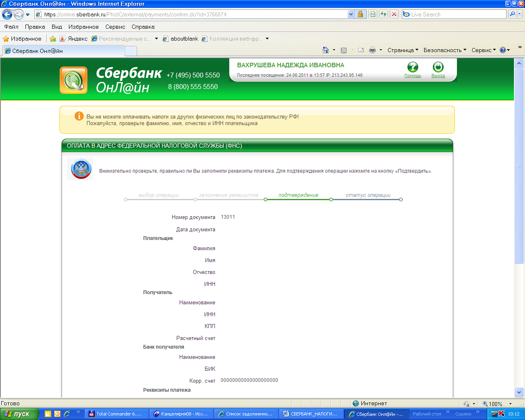
Task: Click the first quick launch icon beside пуск
Action: click(48, 414)
